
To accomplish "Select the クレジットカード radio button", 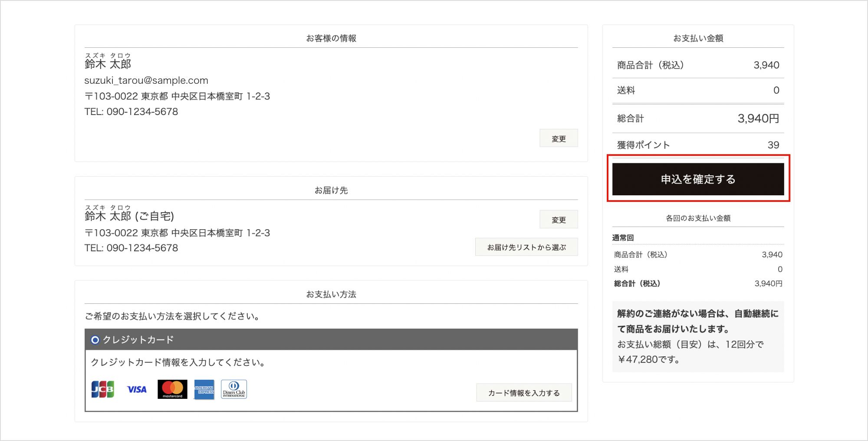I will click(x=95, y=340).
